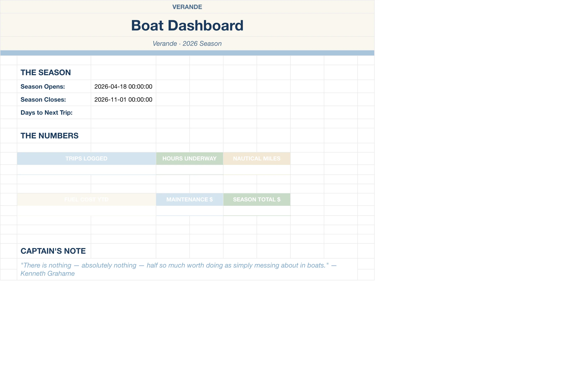Select the 'Season Opens:' label cell
The image size is (588, 378).
(54, 86)
